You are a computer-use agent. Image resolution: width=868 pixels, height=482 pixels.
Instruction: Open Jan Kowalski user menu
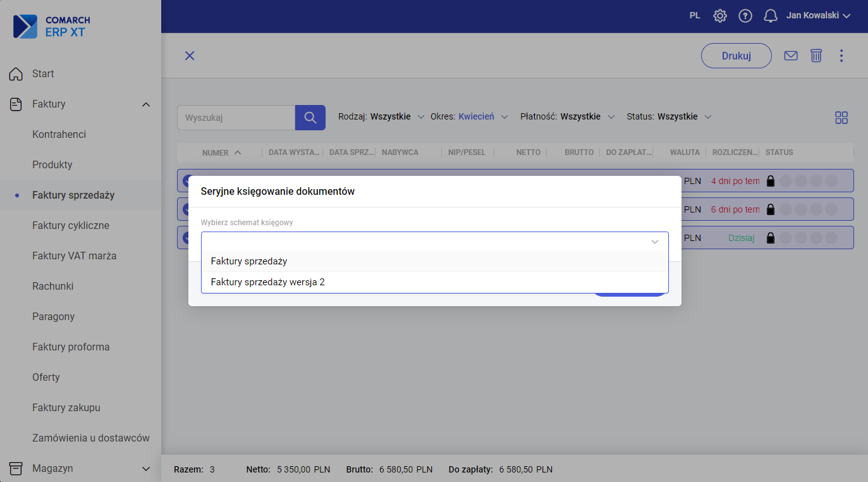click(x=817, y=16)
